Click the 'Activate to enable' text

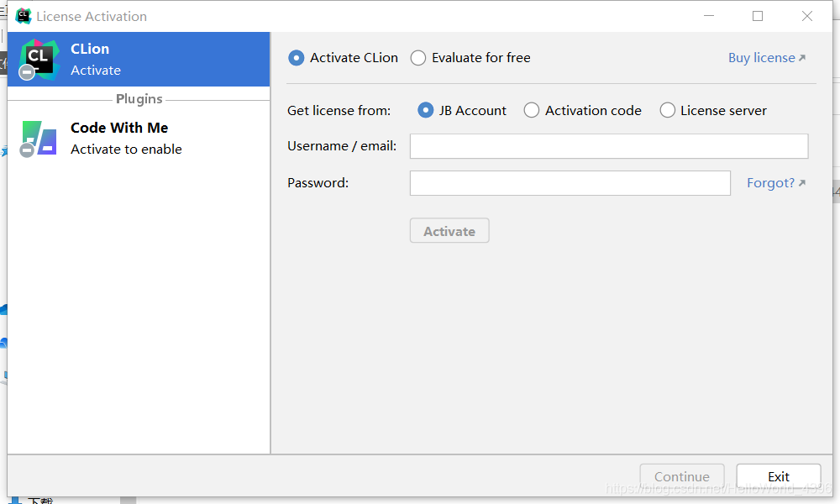tap(127, 149)
